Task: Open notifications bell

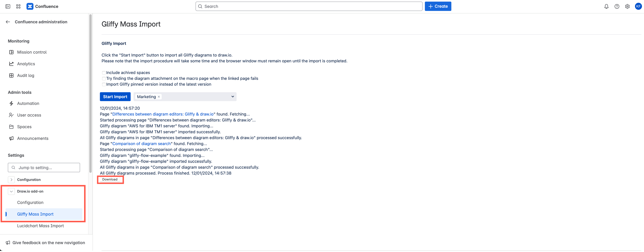Action: 606,6
